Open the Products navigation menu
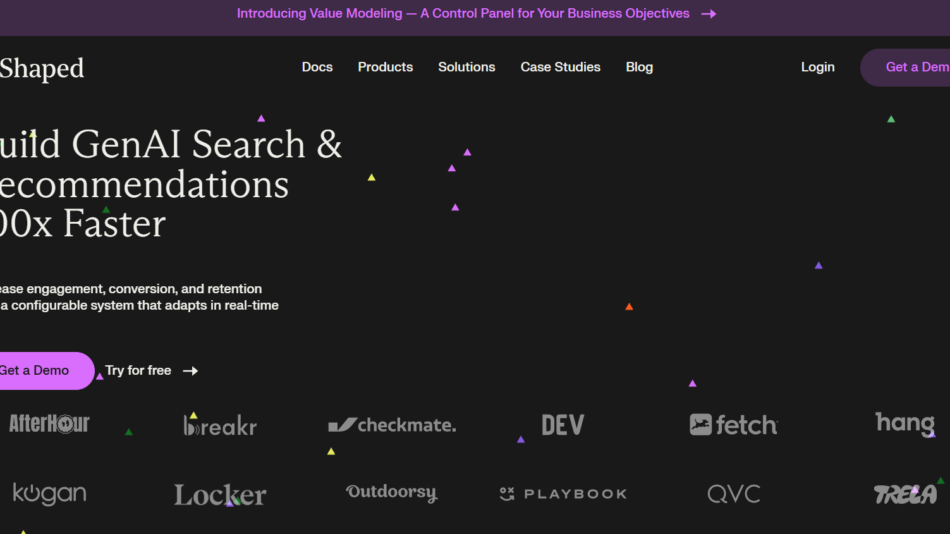The width and height of the screenshot is (950, 534). pos(385,67)
